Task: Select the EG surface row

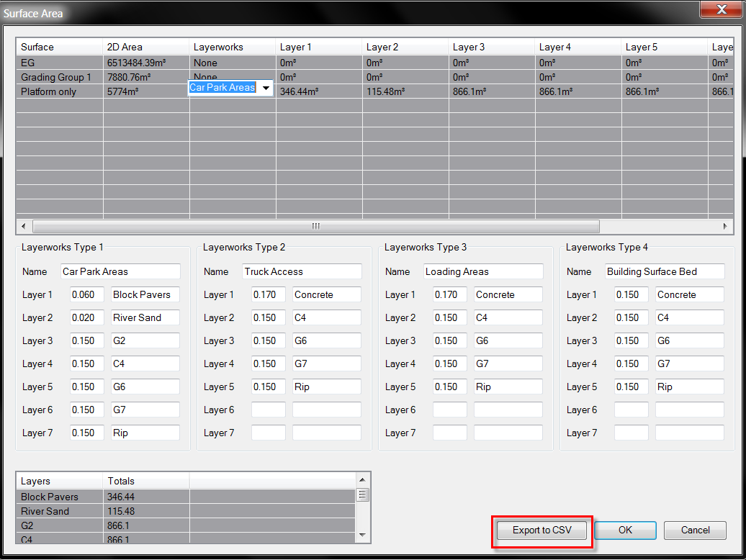Action: [374, 63]
